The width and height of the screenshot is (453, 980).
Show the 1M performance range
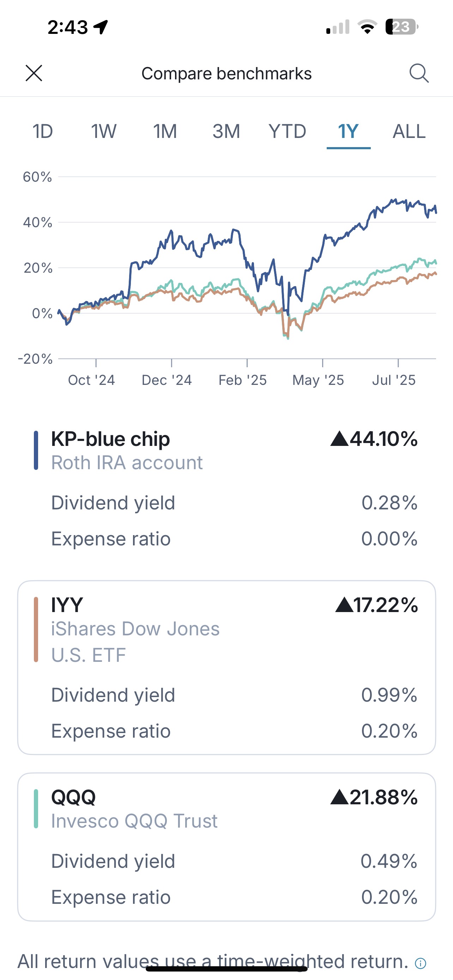coord(165,132)
